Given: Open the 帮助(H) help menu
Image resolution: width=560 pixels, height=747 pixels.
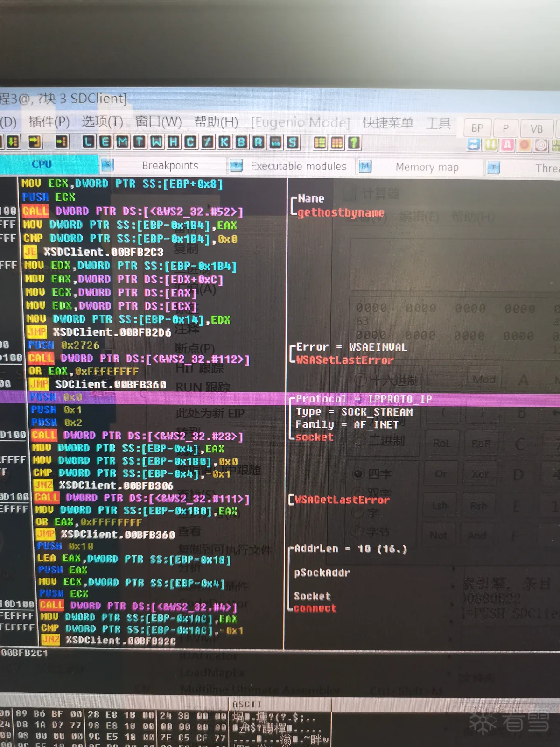Looking at the screenshot, I should (216, 122).
